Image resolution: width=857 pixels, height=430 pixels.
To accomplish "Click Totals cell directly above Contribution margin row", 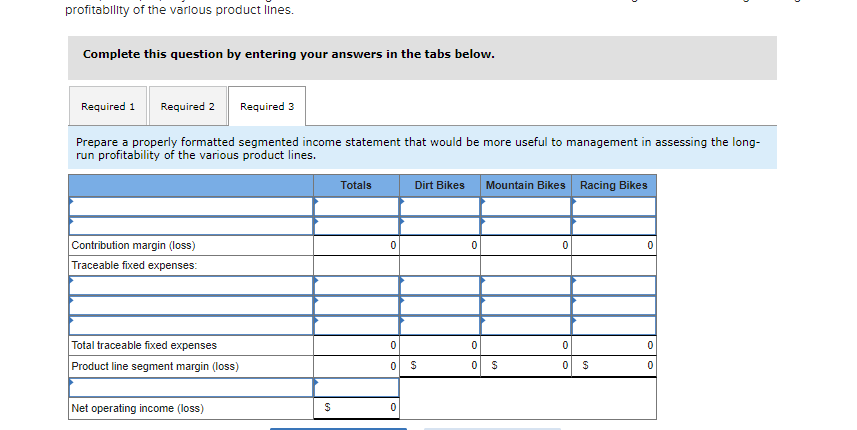I will tap(356, 226).
